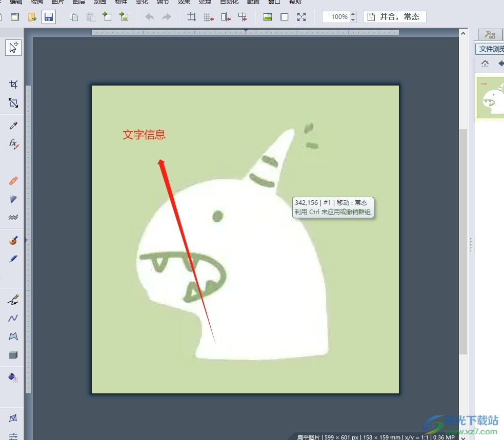Click the canvas vertical scrollbar thumb

[x=463, y=241]
